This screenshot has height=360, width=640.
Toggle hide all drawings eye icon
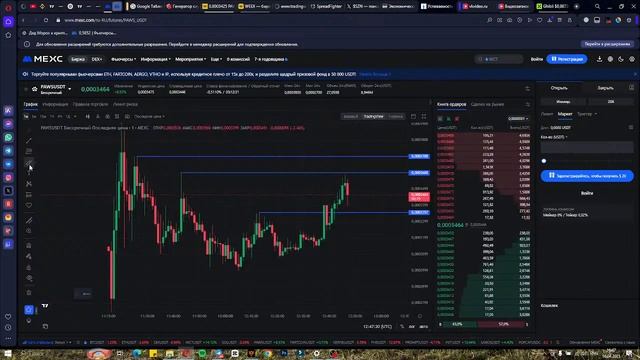pyautogui.click(x=29, y=278)
